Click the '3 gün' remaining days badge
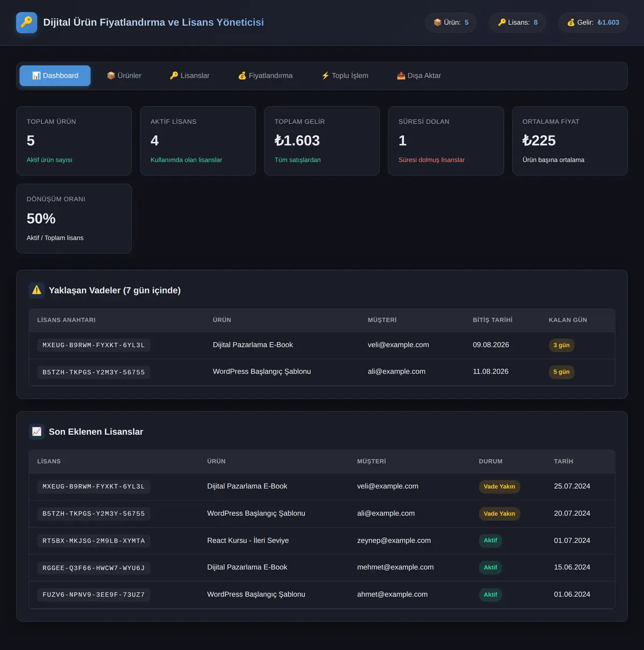Screen dimensions: 644x650 pos(561,345)
